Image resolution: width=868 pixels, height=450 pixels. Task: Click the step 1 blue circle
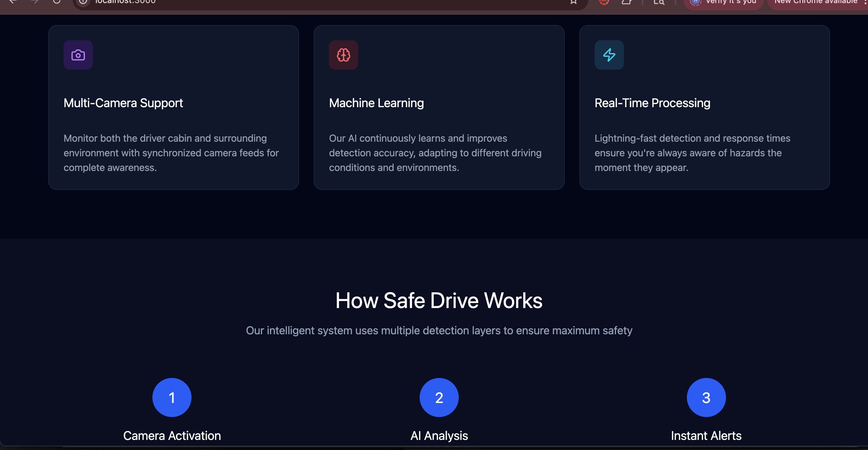pyautogui.click(x=172, y=397)
